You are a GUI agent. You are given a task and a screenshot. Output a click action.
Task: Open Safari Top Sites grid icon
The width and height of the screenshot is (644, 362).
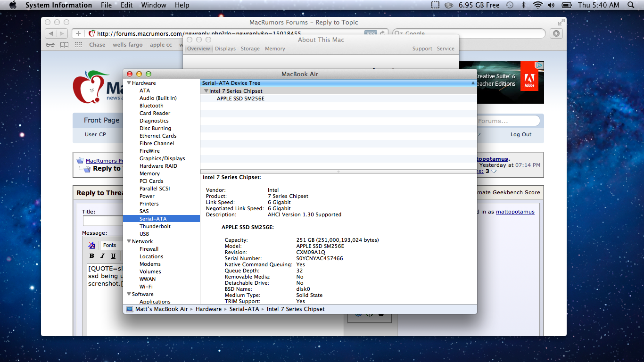pyautogui.click(x=79, y=45)
